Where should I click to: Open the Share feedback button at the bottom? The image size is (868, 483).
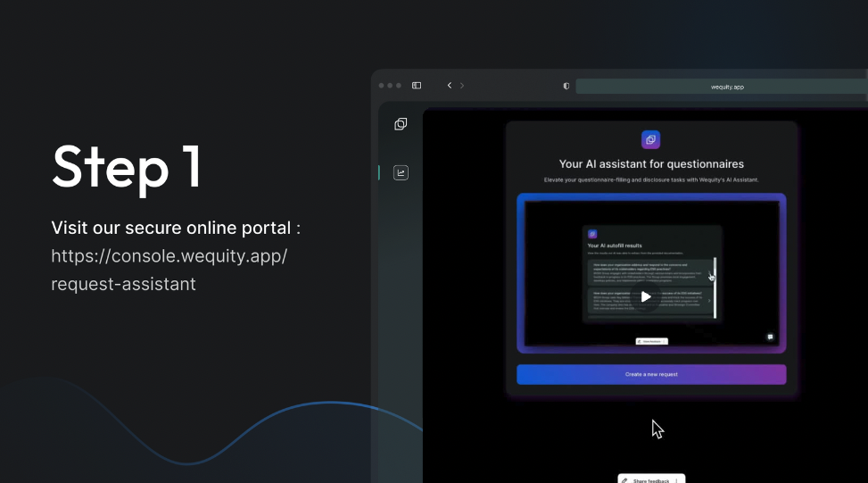pos(651,479)
